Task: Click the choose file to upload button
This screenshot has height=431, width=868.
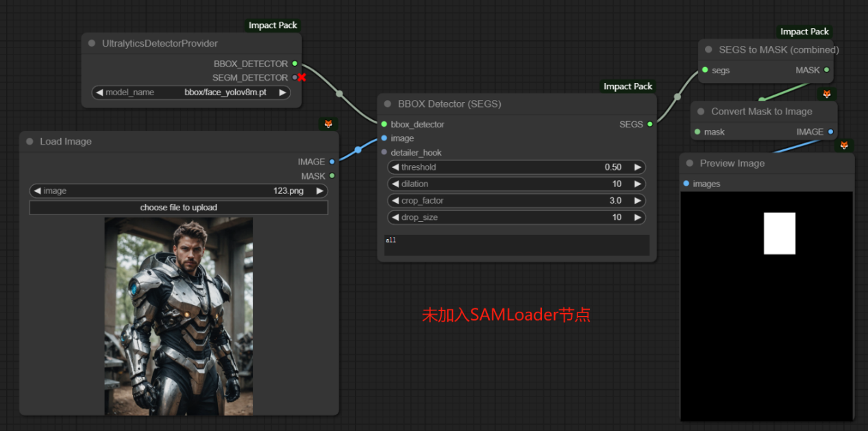Action: click(178, 208)
